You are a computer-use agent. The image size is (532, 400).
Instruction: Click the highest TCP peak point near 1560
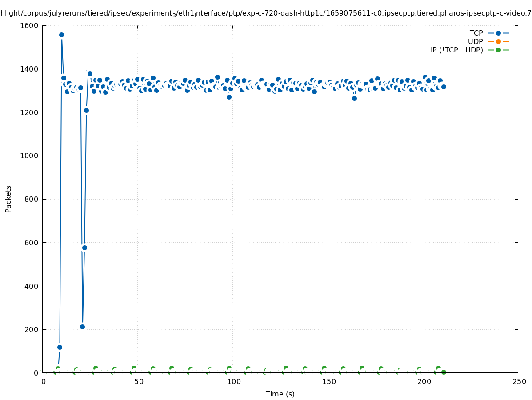click(61, 35)
